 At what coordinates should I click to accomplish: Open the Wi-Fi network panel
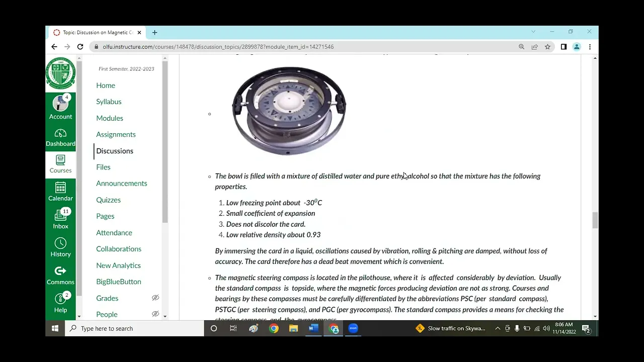(537, 328)
